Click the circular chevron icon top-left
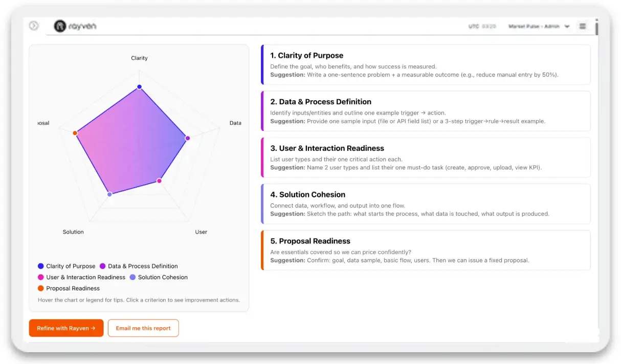This screenshot has height=364, width=621. (x=34, y=25)
